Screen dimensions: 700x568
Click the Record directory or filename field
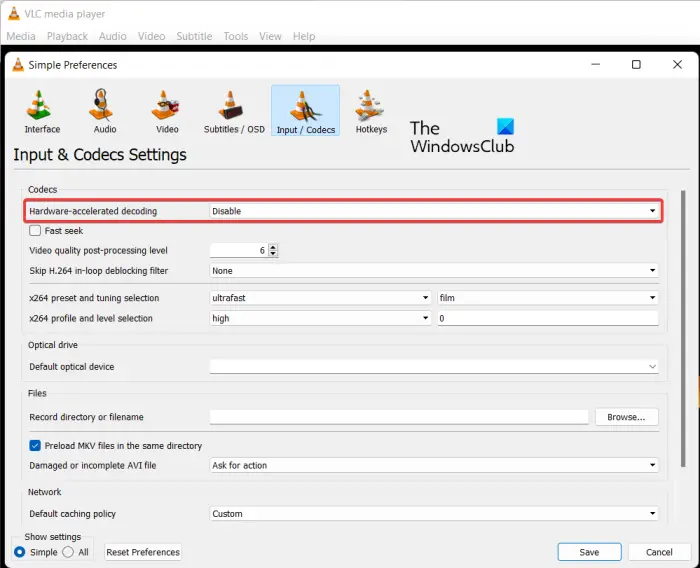tap(399, 417)
